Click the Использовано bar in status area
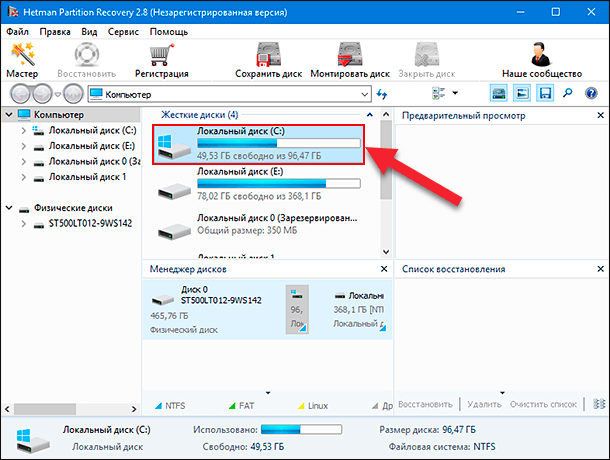 [301, 429]
